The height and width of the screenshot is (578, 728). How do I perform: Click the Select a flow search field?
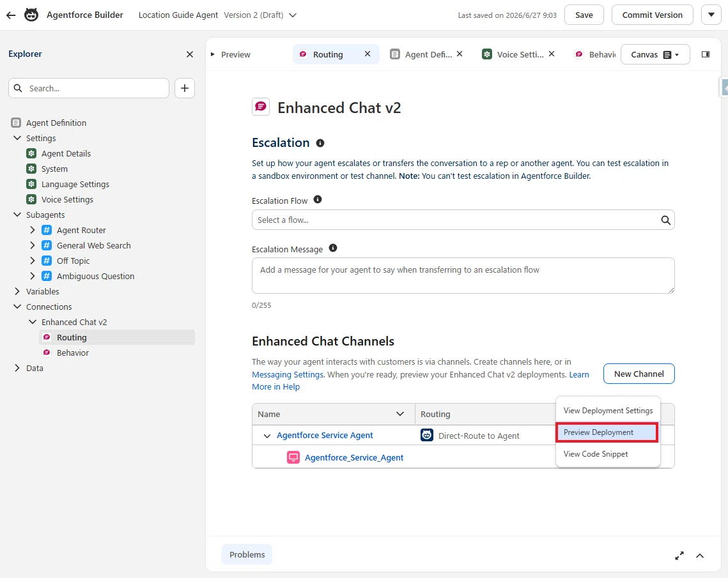click(x=463, y=220)
